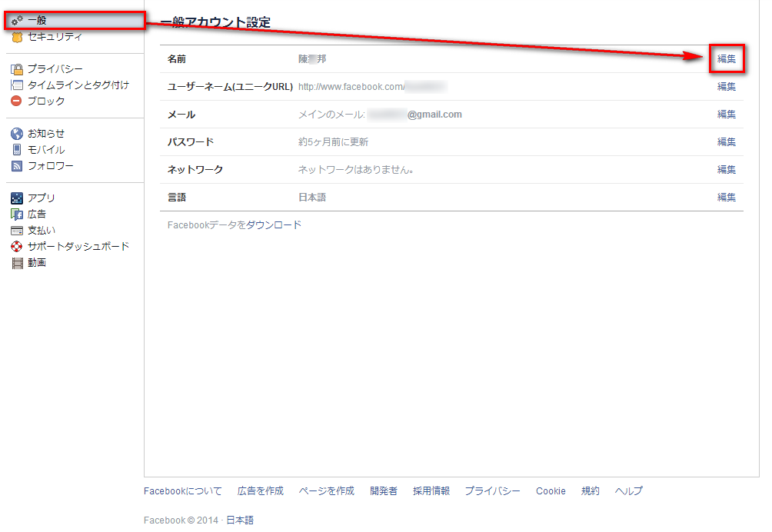Click the facebook.com profile URL text
This screenshot has width=772, height=532.
coord(373,87)
